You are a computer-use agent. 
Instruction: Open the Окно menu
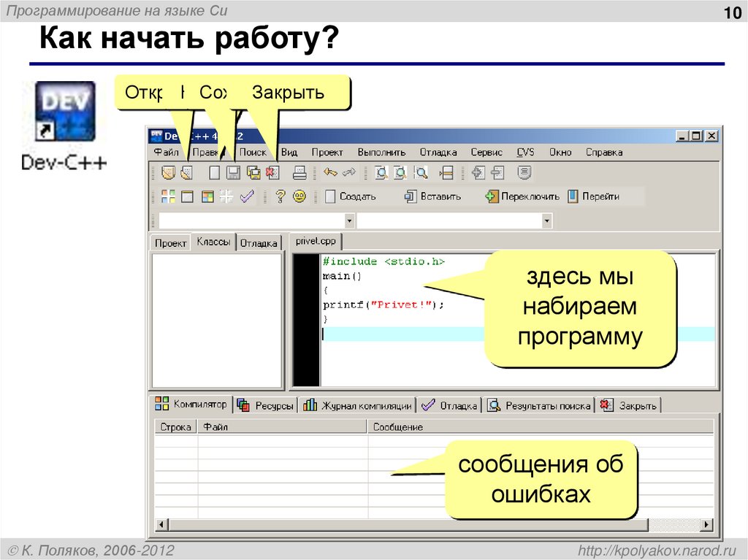pos(560,152)
